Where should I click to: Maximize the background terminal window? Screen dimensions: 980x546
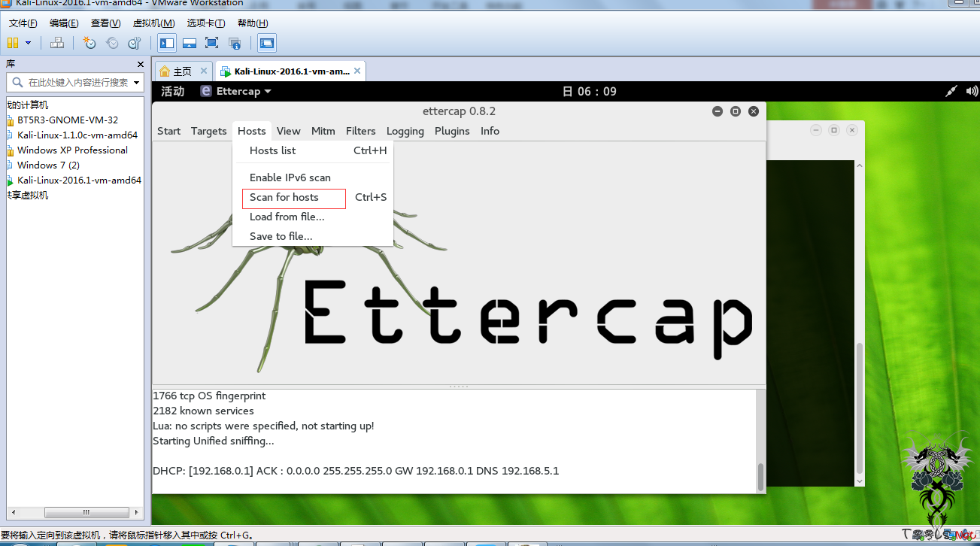[x=834, y=130]
